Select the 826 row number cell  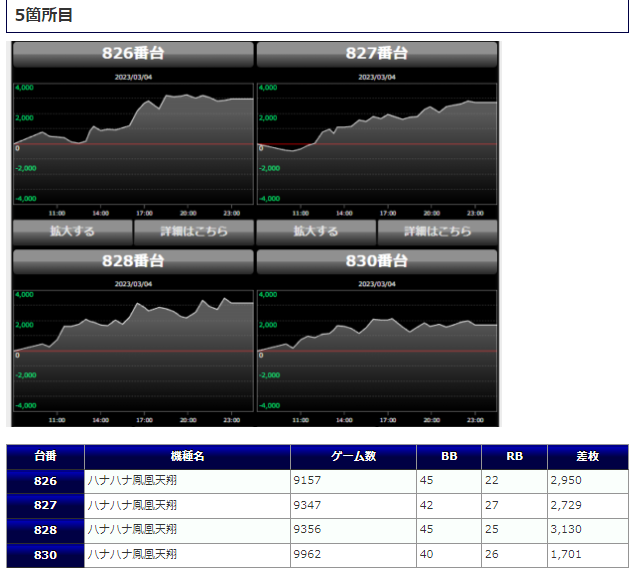tap(45, 481)
